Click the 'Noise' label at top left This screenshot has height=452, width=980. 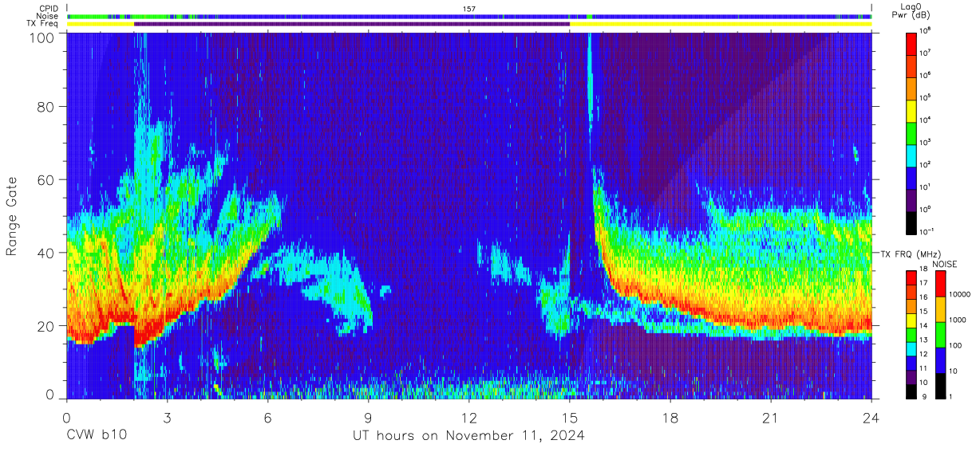[46, 16]
